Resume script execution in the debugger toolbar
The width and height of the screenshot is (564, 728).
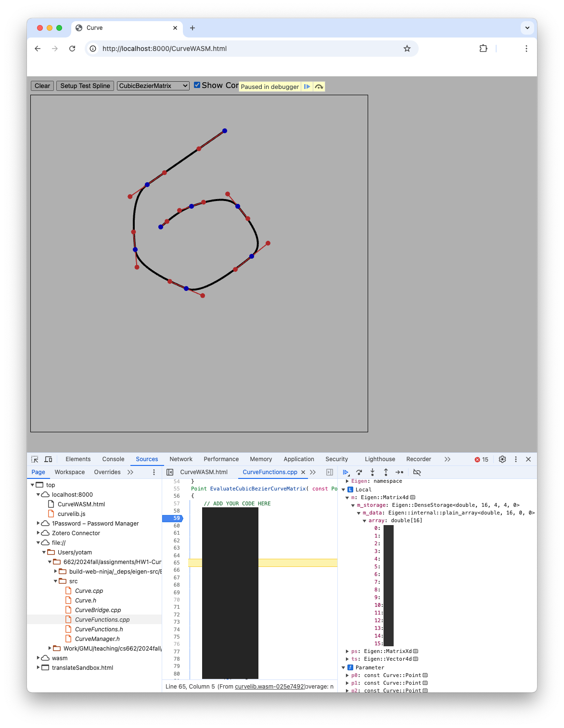point(346,472)
